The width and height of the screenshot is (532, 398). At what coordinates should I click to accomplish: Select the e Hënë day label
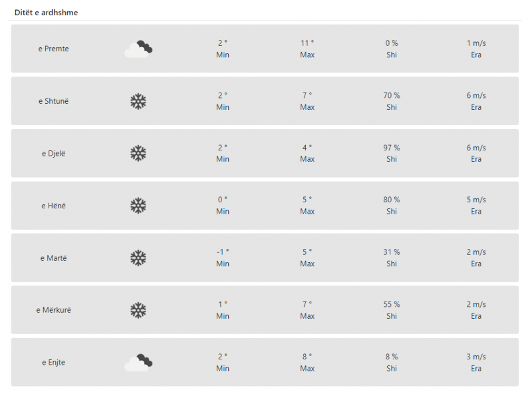coord(53,206)
